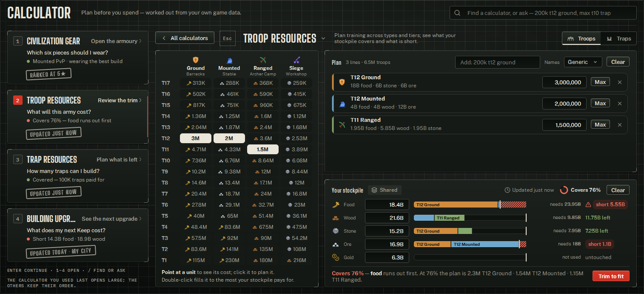Image resolution: width=644 pixels, height=294 pixels.
Task: Open Building Upgrade calculator card
Action: pos(78,235)
